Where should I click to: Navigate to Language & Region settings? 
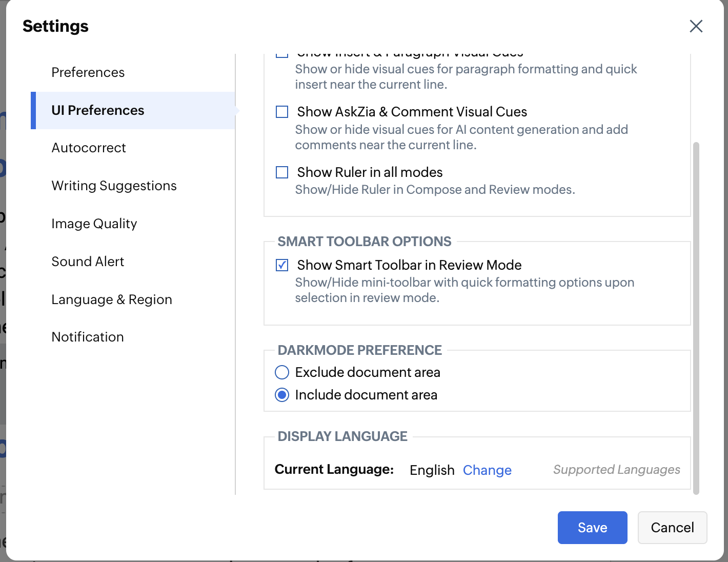pyautogui.click(x=112, y=299)
